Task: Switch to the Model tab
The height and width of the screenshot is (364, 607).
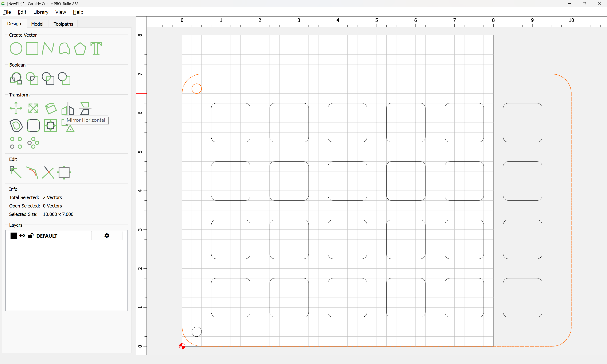Action: (x=37, y=24)
